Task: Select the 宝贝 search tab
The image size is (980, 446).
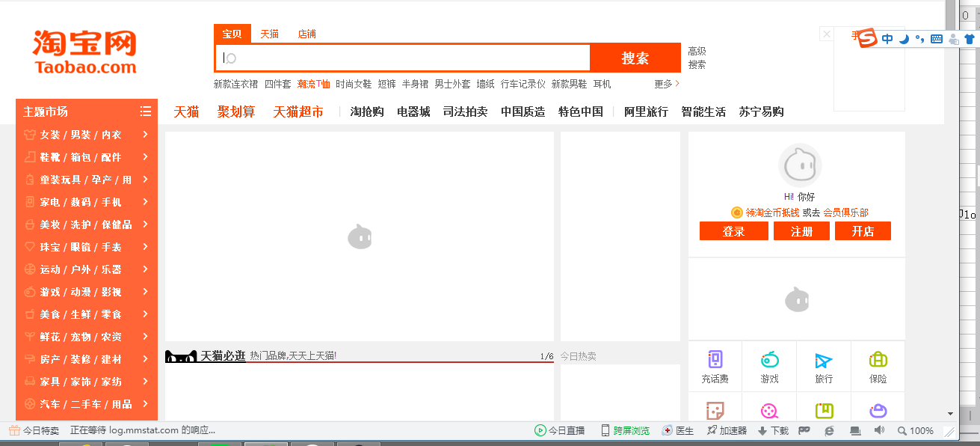Action: tap(232, 34)
